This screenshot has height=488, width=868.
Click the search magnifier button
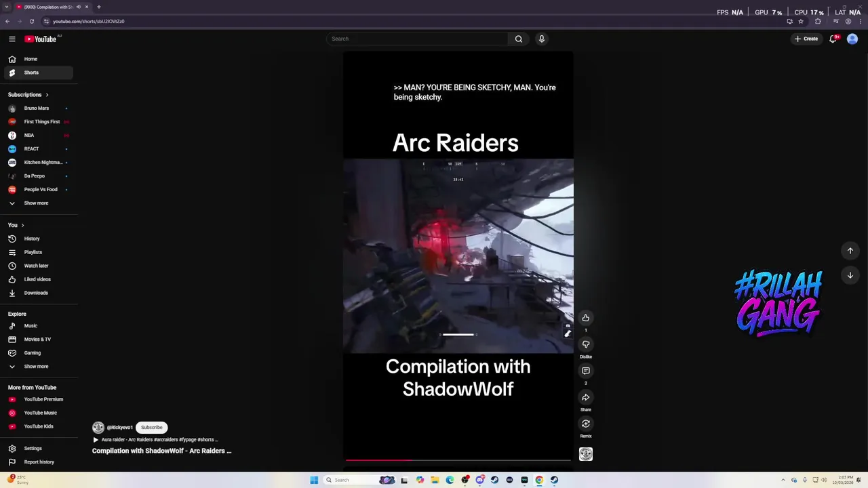519,39
